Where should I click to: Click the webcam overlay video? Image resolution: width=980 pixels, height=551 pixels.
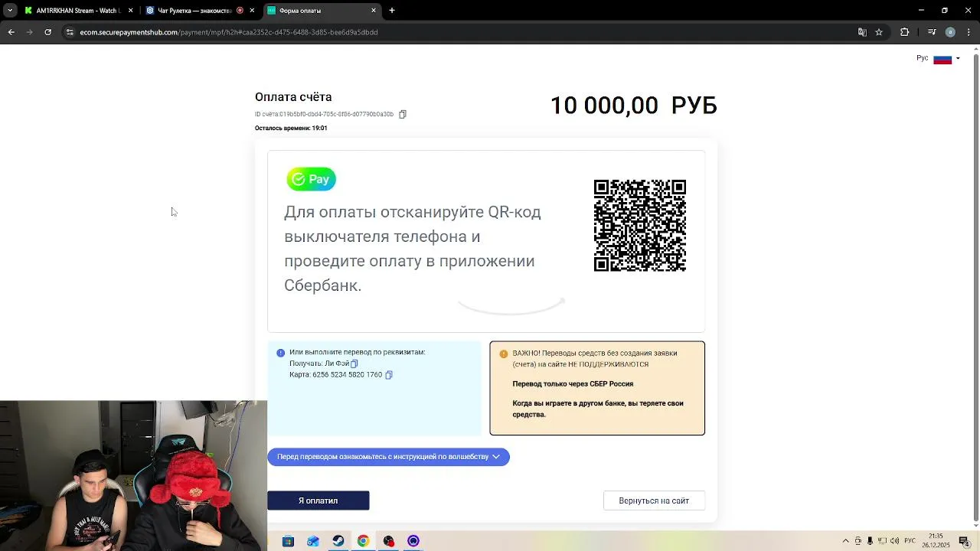pos(133,475)
